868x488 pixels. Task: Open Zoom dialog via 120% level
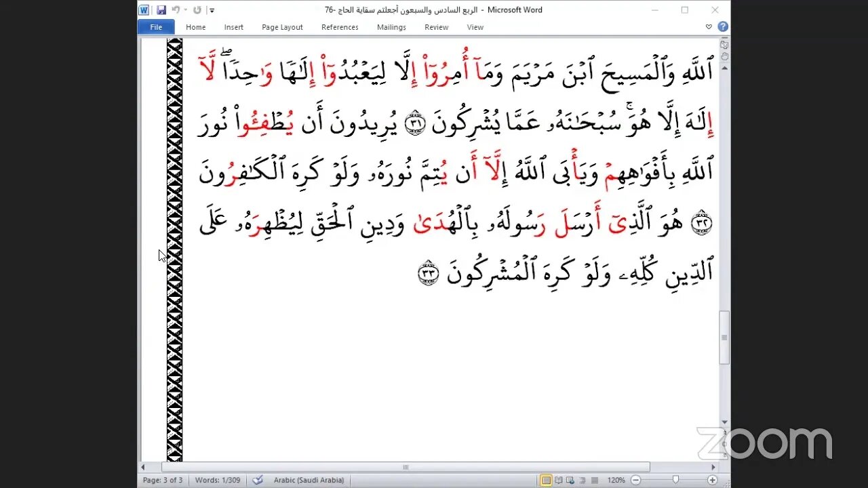point(616,480)
